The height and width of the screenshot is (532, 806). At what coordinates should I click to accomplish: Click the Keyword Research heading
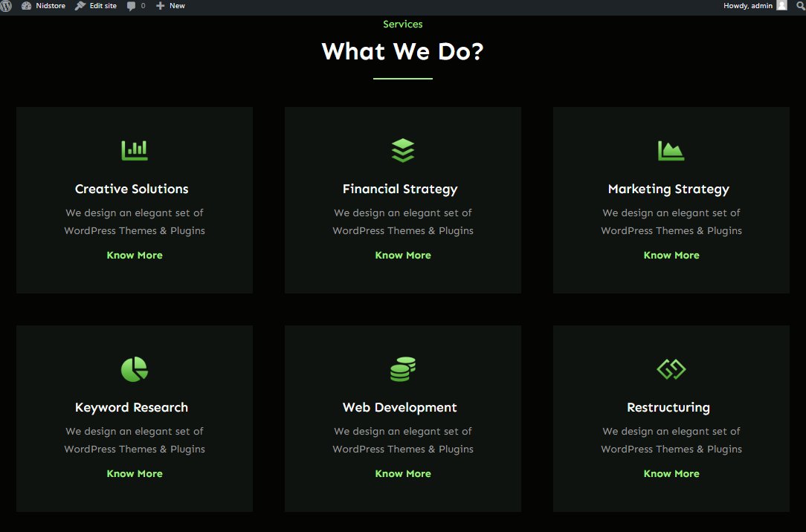132,408
